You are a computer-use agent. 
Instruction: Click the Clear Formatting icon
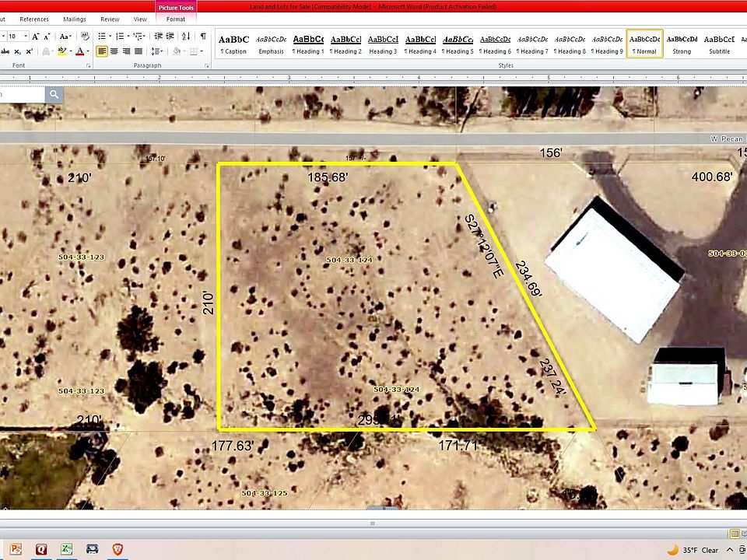pyautogui.click(x=84, y=37)
